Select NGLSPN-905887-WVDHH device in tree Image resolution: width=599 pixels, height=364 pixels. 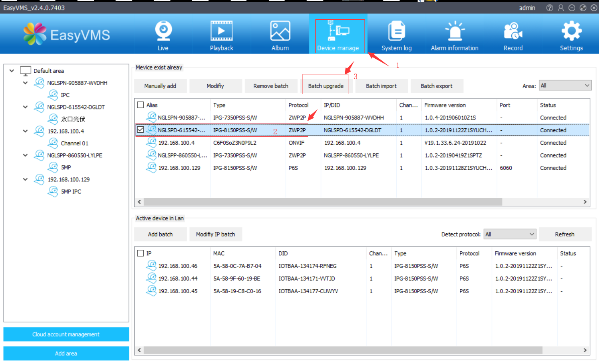pyautogui.click(x=77, y=83)
